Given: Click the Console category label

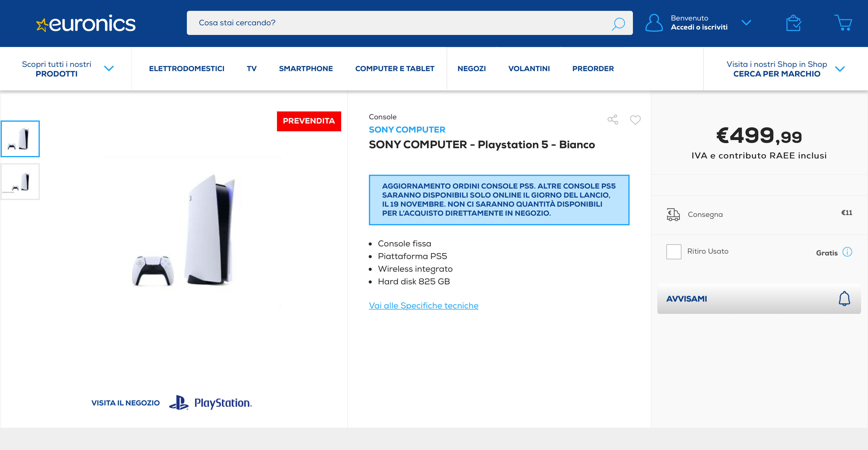Looking at the screenshot, I should click(x=382, y=117).
